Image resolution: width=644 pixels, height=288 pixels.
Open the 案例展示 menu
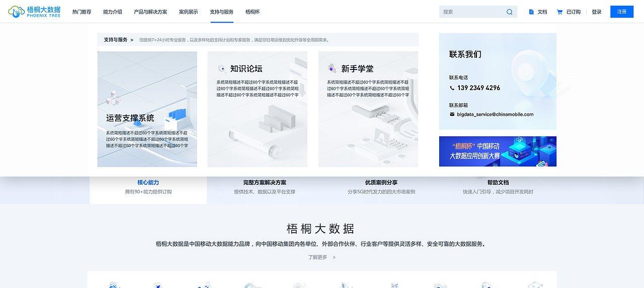[189, 12]
